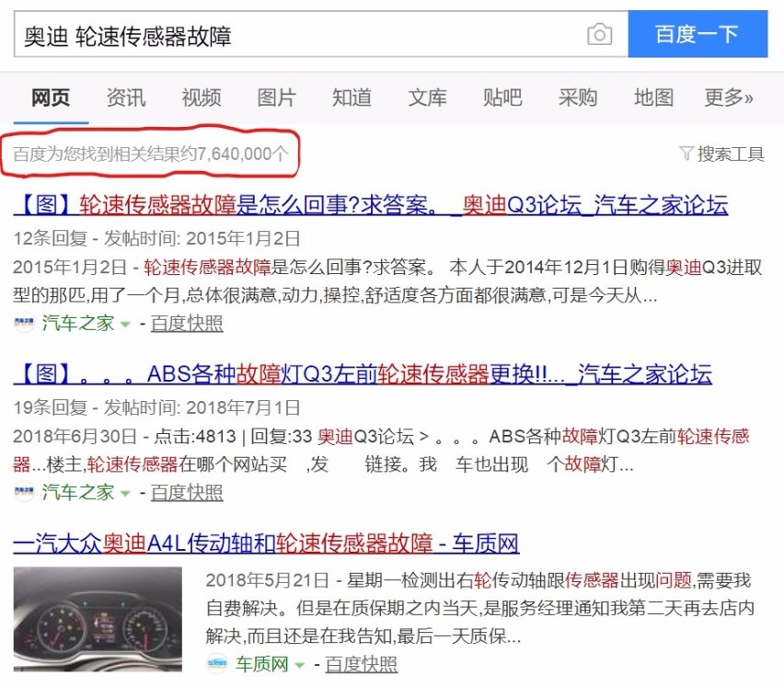Expand the arrow next to 车质网
The height and width of the screenshot is (687, 784).
(x=300, y=665)
